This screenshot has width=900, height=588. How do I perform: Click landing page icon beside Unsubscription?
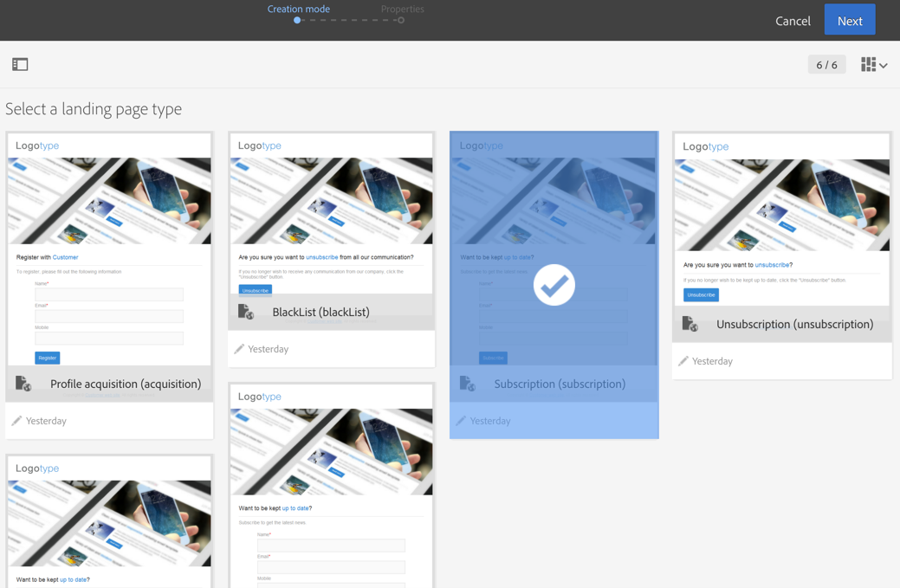click(690, 324)
